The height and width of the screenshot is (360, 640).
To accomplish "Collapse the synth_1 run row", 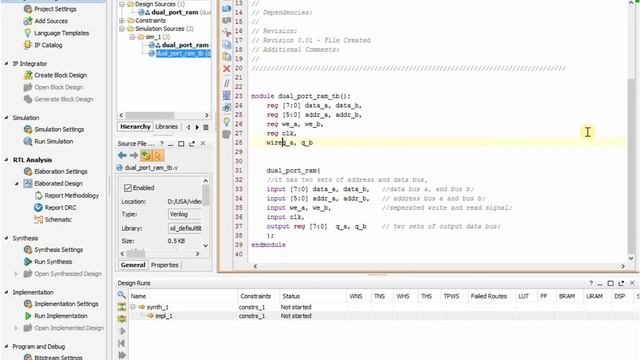I will (133, 307).
